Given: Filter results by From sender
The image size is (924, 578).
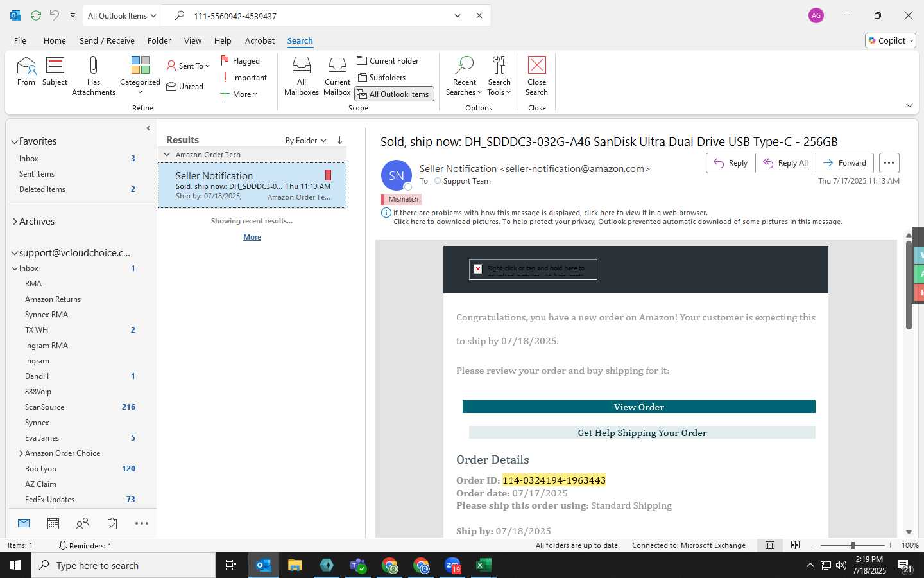Looking at the screenshot, I should [26, 71].
